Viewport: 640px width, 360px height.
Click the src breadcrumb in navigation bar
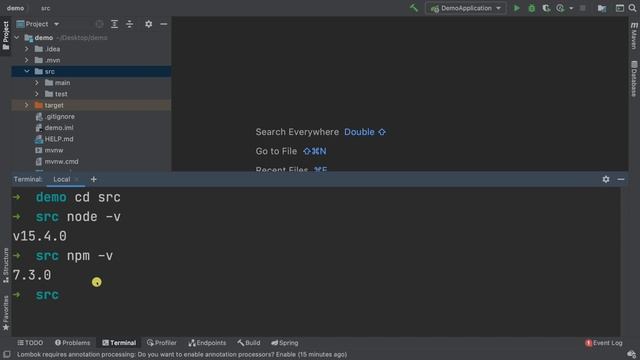[46, 8]
